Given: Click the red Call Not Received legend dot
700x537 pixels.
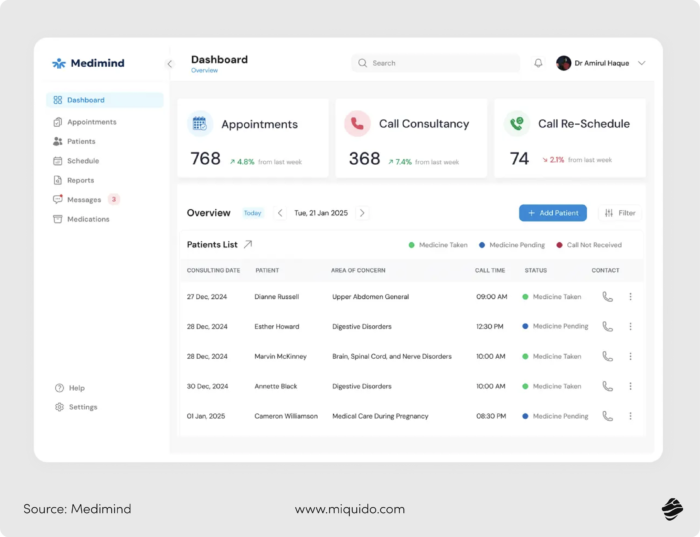Looking at the screenshot, I should 559,245.
